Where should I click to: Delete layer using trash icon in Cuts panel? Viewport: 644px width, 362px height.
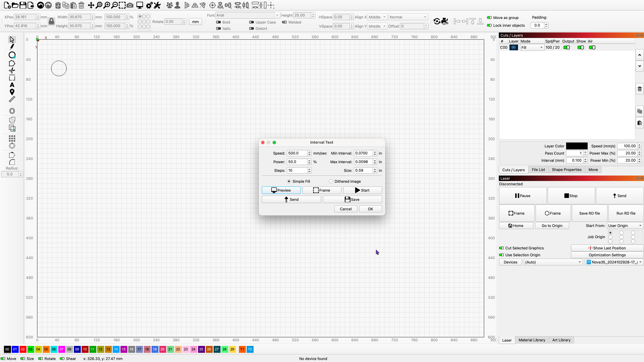(x=640, y=89)
